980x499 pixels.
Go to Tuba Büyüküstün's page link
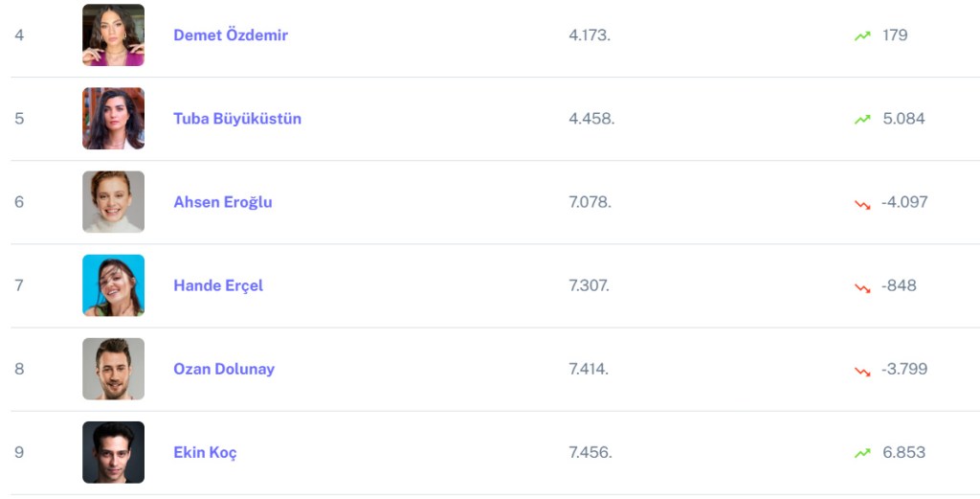click(x=237, y=119)
